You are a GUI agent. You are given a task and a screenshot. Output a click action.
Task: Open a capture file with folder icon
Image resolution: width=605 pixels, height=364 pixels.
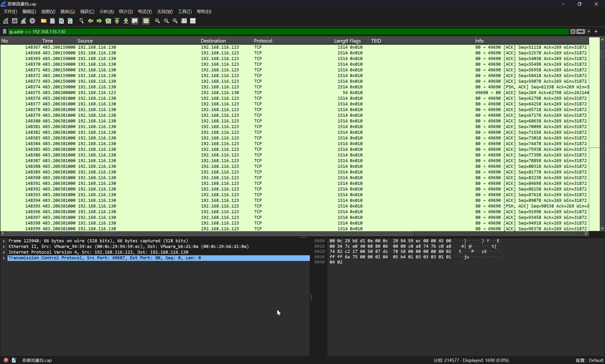pos(44,21)
